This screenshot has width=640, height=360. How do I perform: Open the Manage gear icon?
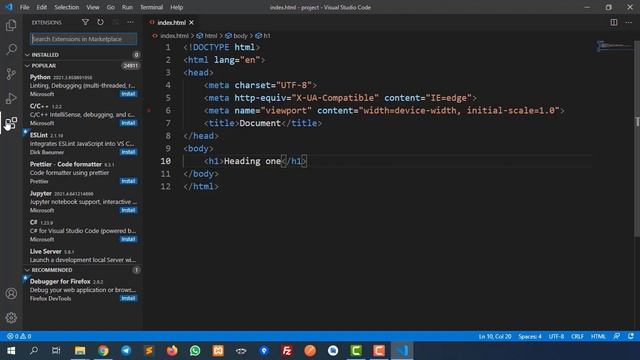tap(11, 318)
